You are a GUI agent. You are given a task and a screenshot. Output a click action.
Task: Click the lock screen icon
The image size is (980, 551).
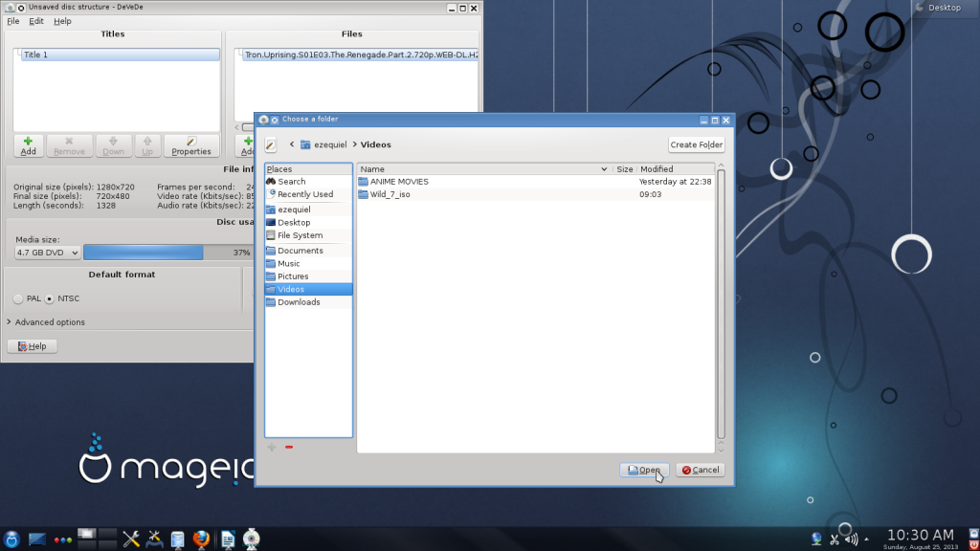[x=973, y=533]
